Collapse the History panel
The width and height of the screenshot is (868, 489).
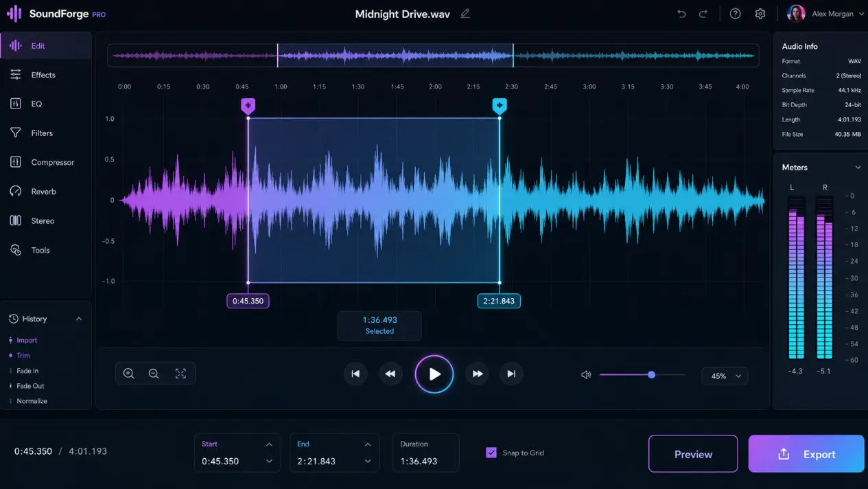click(x=79, y=319)
